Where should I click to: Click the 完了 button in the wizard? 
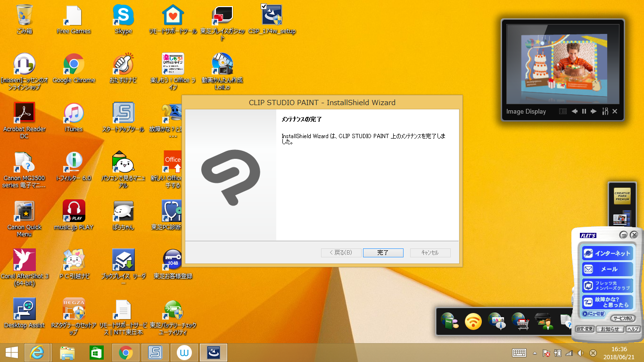click(383, 253)
